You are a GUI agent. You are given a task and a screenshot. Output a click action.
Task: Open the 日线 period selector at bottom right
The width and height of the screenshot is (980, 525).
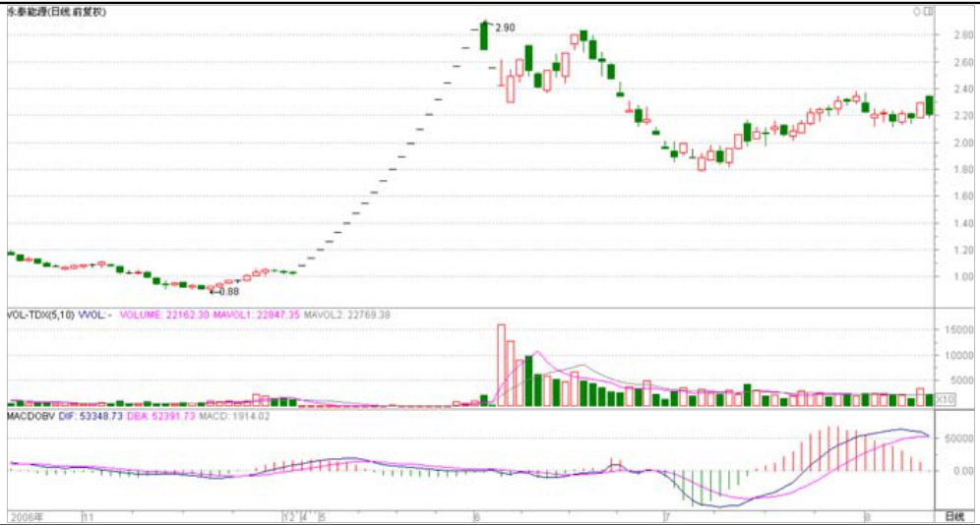953,516
